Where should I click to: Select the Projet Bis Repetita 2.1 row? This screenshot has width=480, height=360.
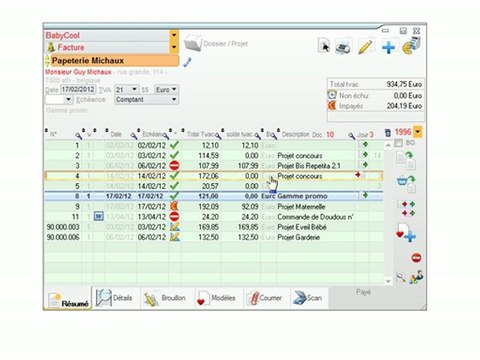213,166
